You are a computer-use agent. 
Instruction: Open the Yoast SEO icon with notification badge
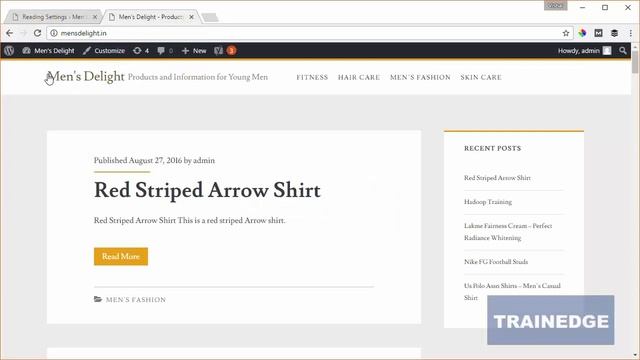[225, 51]
